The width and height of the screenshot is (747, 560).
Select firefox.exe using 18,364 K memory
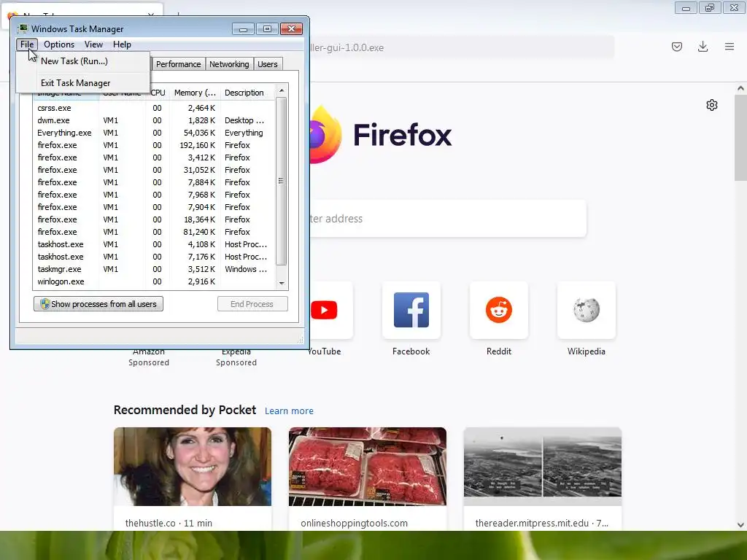click(153, 219)
